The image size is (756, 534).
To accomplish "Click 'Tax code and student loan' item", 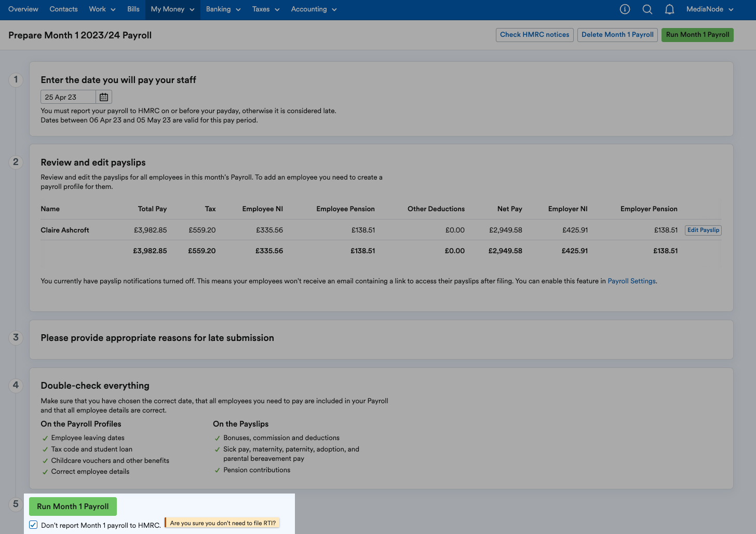I will 92,449.
